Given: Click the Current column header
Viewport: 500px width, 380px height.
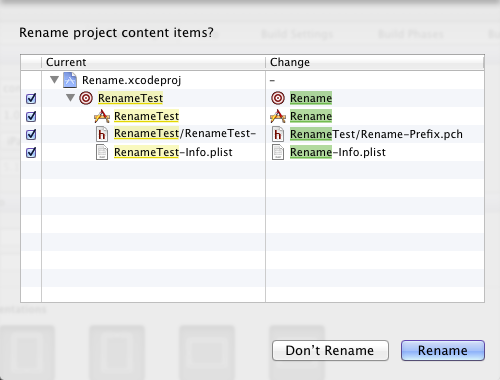Looking at the screenshot, I should 153,62.
